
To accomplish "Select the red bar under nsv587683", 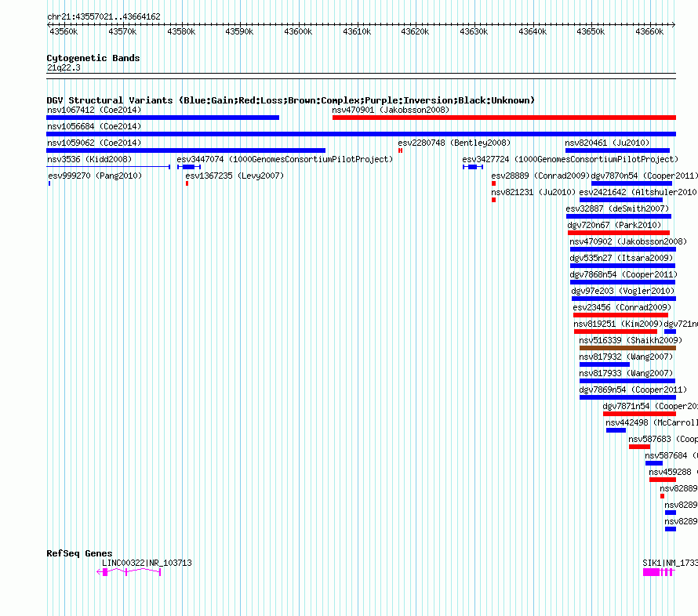I will coord(640,447).
